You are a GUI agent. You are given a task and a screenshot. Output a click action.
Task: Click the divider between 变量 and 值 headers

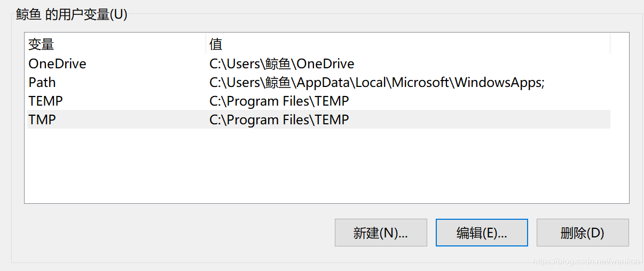[206, 44]
